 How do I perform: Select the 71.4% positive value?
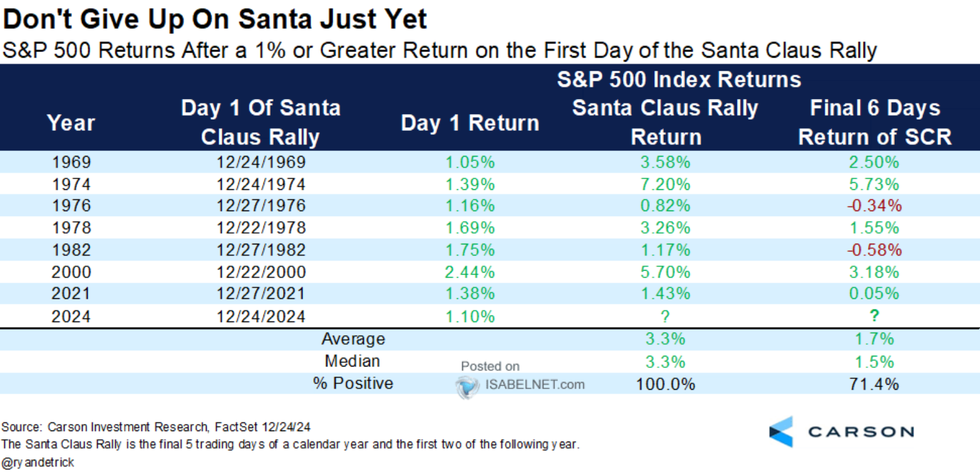(875, 383)
